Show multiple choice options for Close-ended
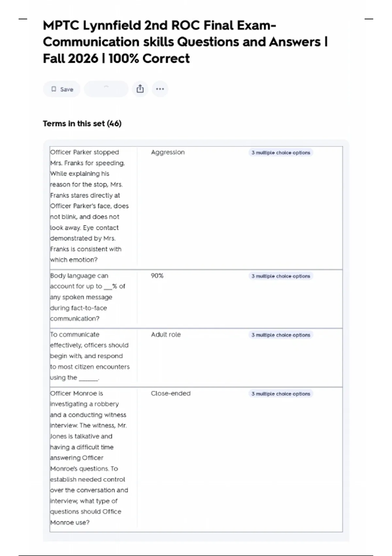The width and height of the screenshot is (392, 556). pos(281,394)
